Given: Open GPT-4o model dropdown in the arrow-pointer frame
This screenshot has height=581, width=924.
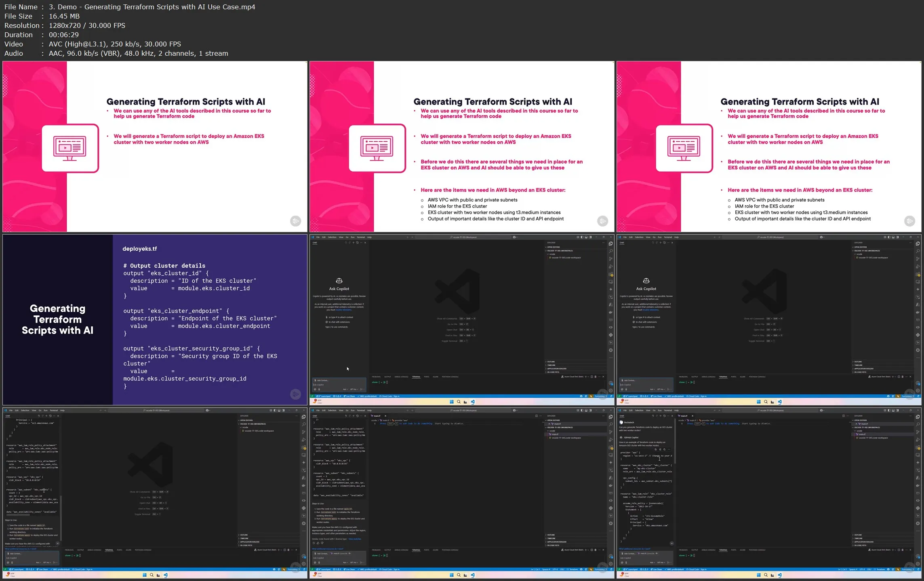Looking at the screenshot, I should point(354,389).
